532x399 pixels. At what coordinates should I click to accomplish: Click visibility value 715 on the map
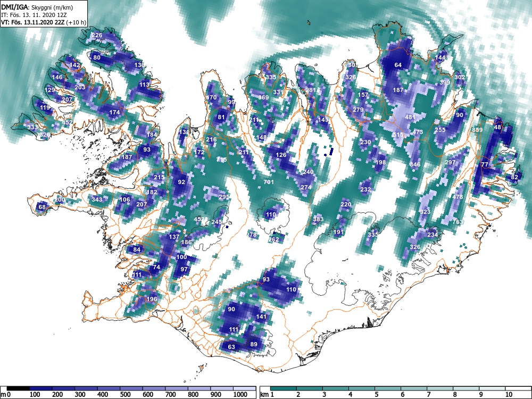click(x=221, y=160)
